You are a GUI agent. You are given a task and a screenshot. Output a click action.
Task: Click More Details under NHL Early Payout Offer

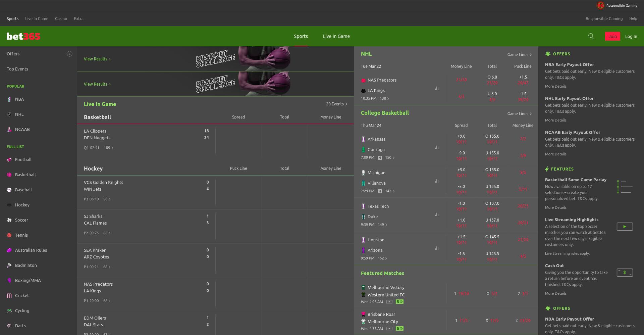555,120
